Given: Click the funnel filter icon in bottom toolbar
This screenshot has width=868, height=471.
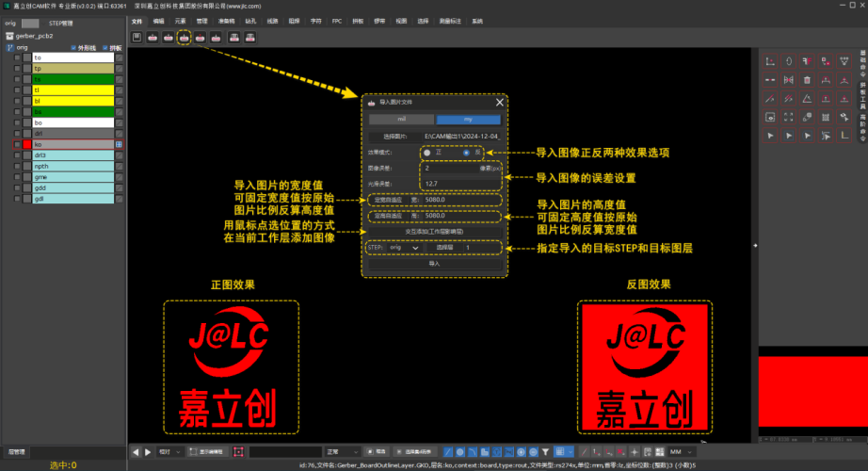Looking at the screenshot, I should tap(545, 451).
